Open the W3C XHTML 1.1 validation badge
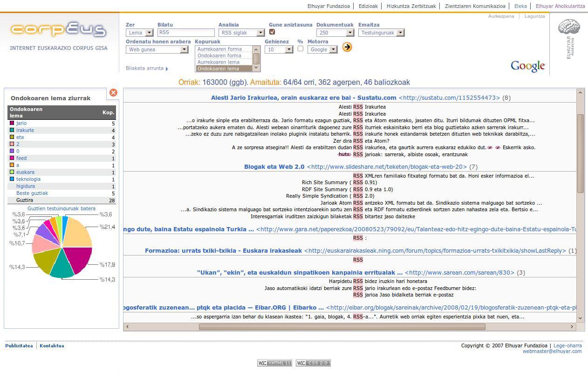This screenshot has height=373, width=588. pyautogui.click(x=274, y=363)
